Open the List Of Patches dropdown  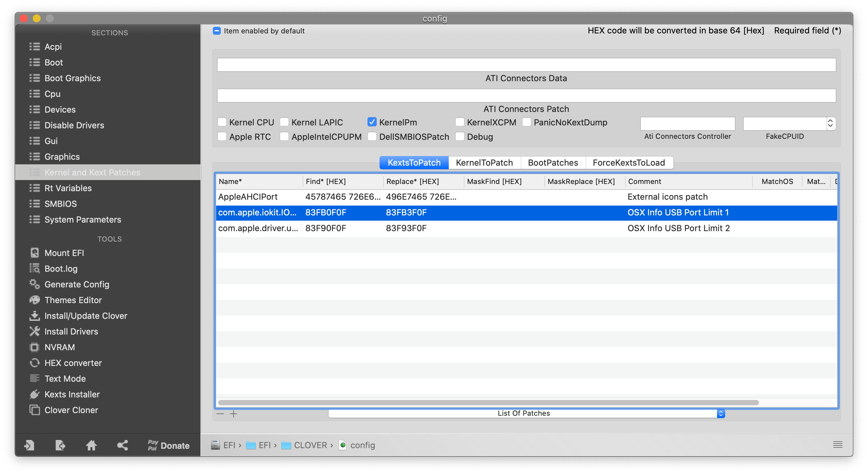pos(526,413)
